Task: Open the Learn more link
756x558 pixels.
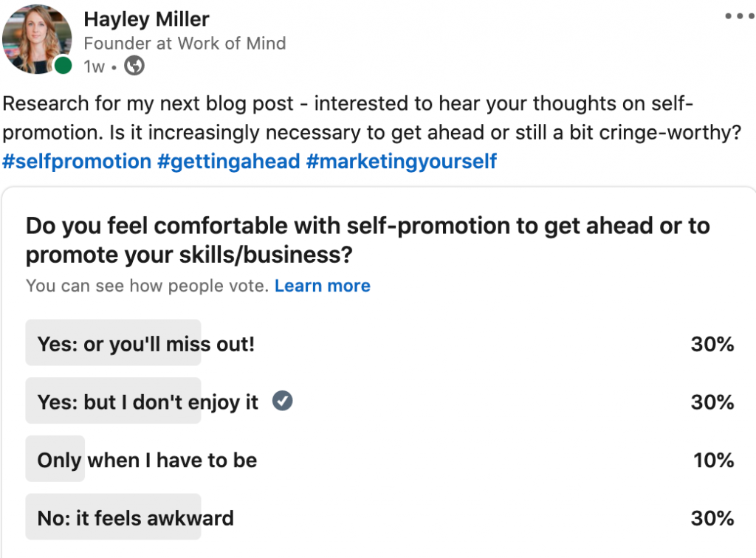Action: pos(322,286)
